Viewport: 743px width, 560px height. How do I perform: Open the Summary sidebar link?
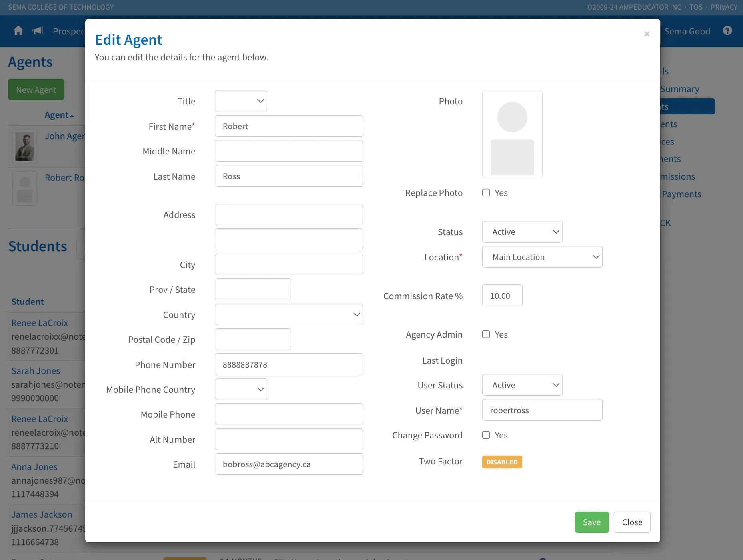(x=679, y=89)
